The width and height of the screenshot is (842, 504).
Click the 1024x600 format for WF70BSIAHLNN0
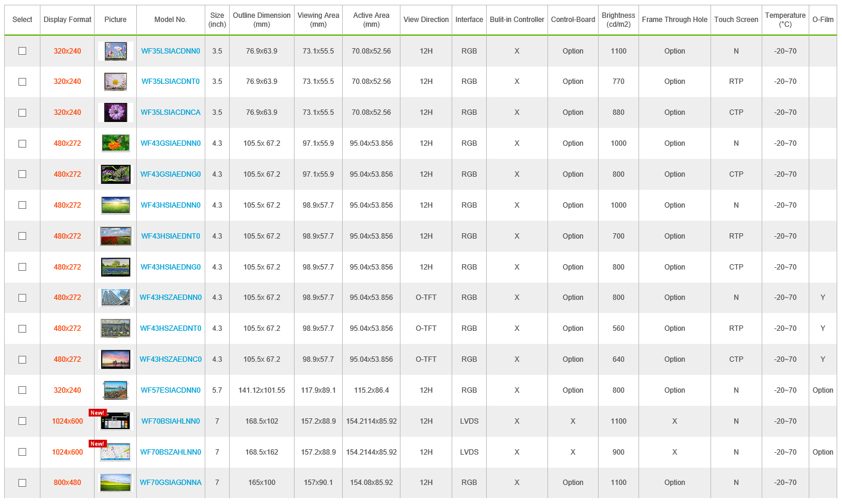coord(67,421)
